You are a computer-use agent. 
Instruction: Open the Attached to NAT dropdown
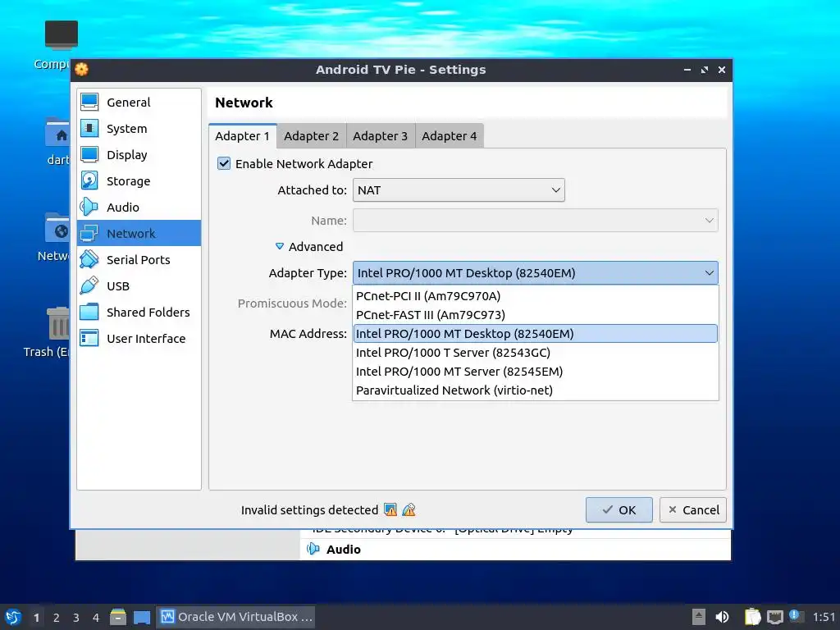pos(459,190)
